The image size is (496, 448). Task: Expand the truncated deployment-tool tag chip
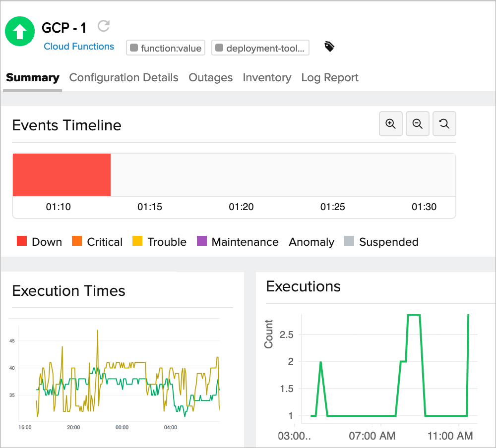click(x=260, y=48)
